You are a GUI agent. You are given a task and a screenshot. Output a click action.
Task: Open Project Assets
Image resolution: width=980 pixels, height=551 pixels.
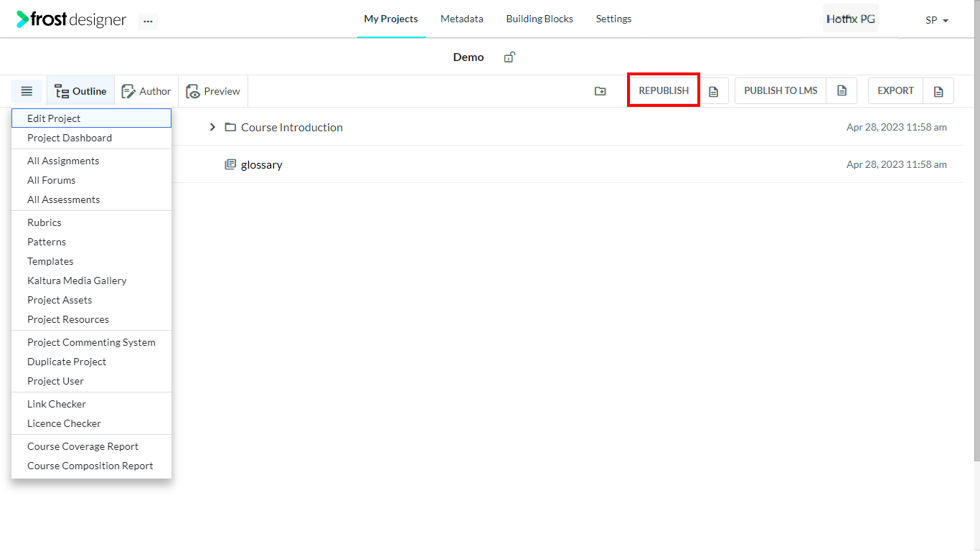click(91, 300)
